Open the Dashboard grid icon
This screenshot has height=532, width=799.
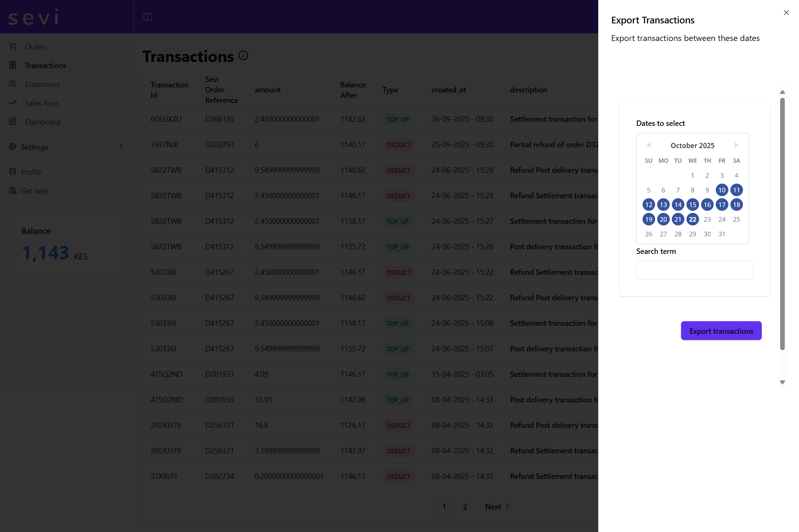click(13, 122)
